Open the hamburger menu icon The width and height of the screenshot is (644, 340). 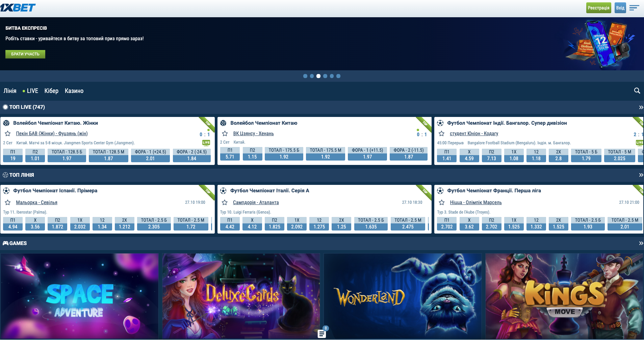[x=634, y=8]
